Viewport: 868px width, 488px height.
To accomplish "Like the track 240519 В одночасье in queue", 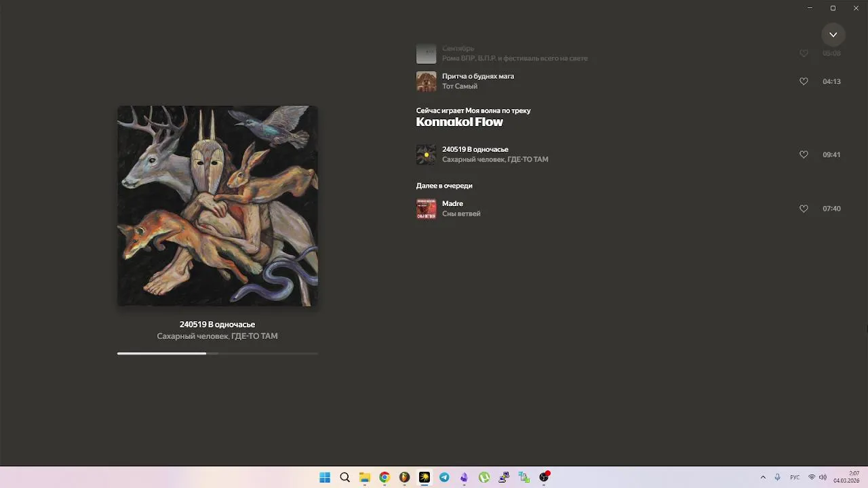I will point(804,155).
